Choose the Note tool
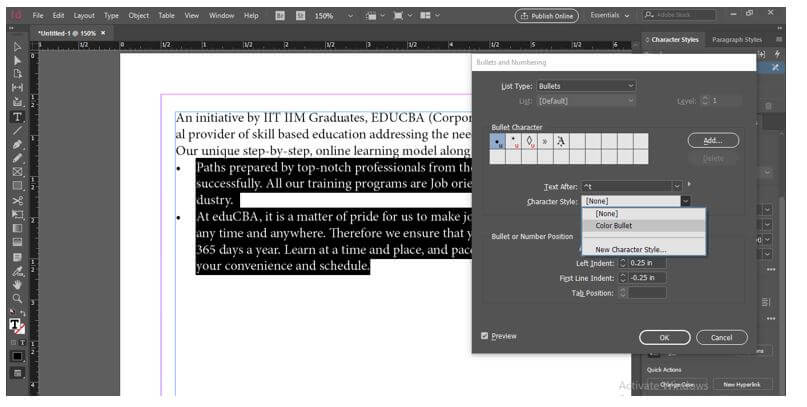 17,256
